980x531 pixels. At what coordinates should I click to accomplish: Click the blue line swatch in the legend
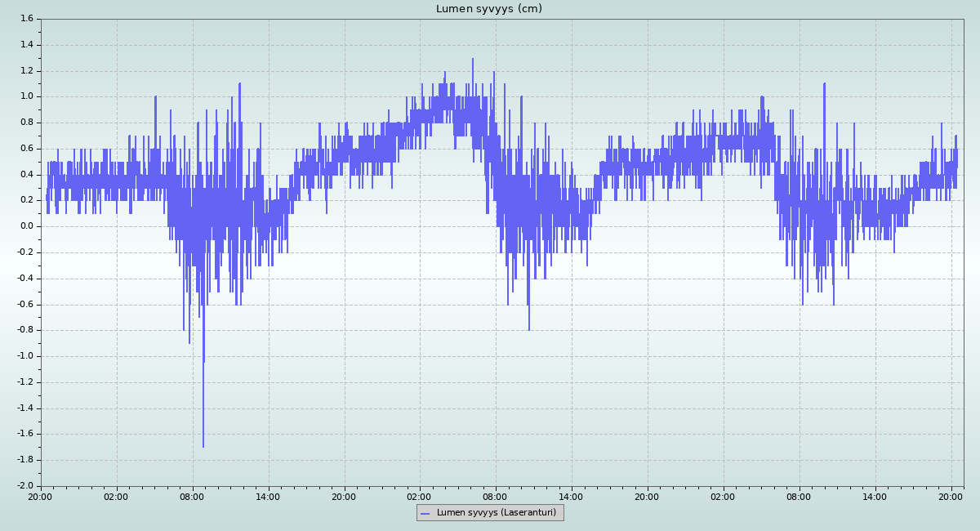tap(425, 512)
